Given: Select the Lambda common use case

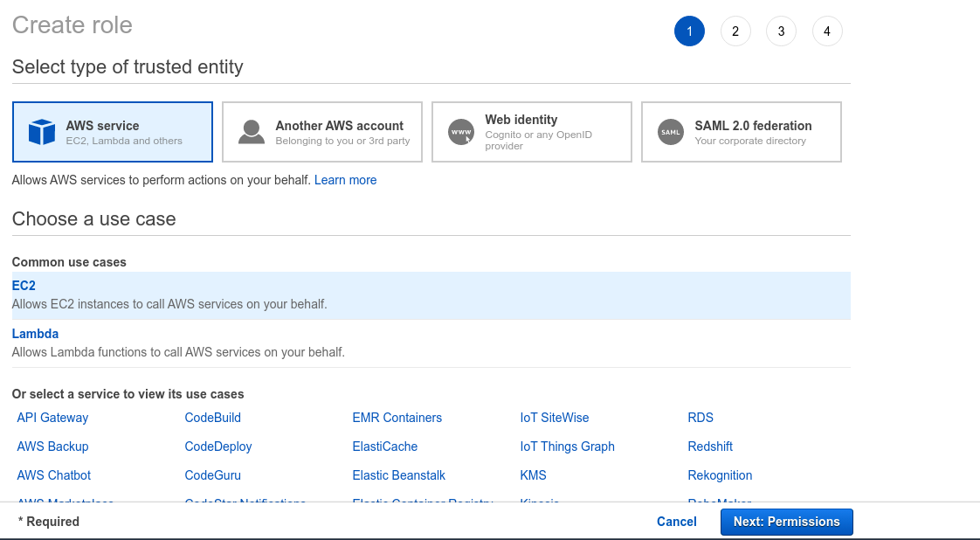Looking at the screenshot, I should 431,343.
